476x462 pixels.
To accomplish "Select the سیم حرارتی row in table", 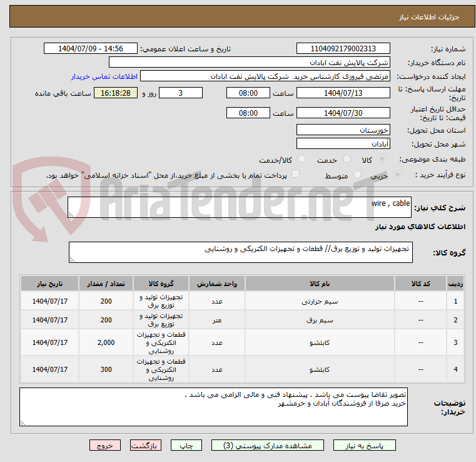I will click(x=242, y=301).
